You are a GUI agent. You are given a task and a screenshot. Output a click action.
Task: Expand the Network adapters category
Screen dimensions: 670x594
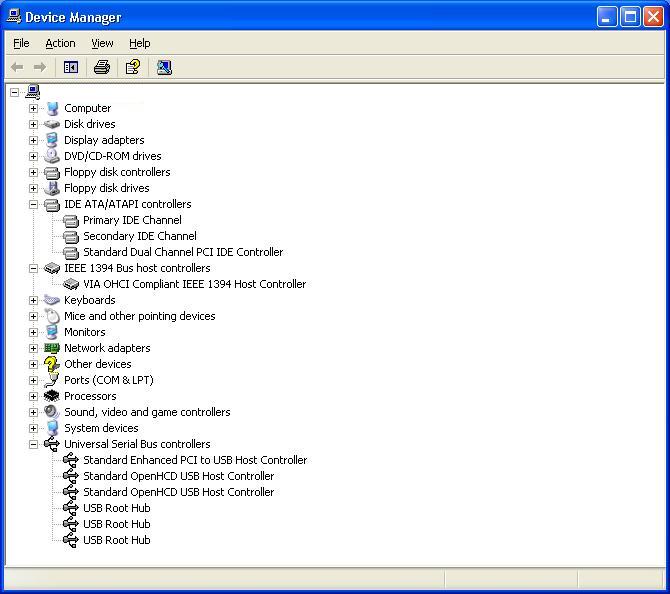tap(33, 348)
